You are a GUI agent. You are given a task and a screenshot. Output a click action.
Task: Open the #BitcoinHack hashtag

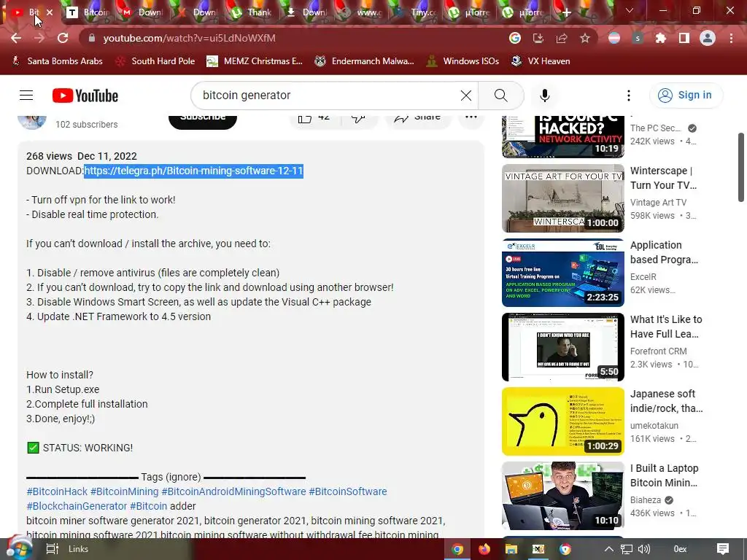[x=57, y=491]
